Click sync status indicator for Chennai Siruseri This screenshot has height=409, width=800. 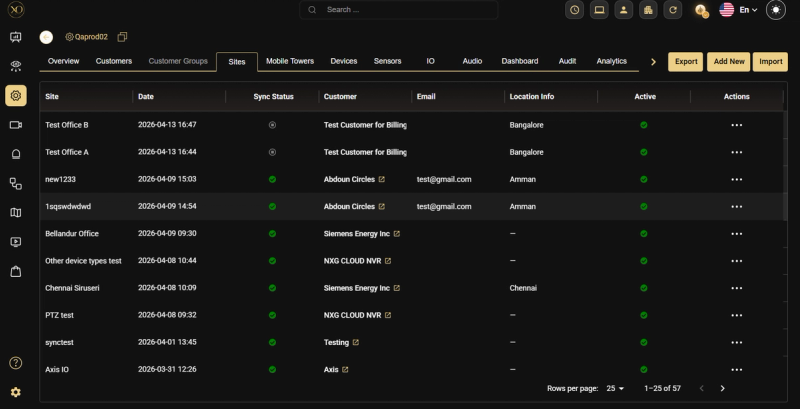pos(272,288)
